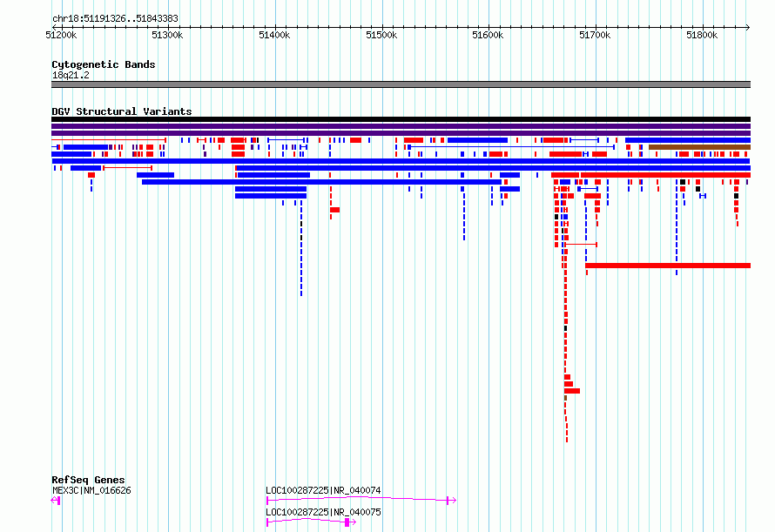Screen dimensions: 775x532
Task: Select the MEX3C gene glyph
Action: [56, 501]
